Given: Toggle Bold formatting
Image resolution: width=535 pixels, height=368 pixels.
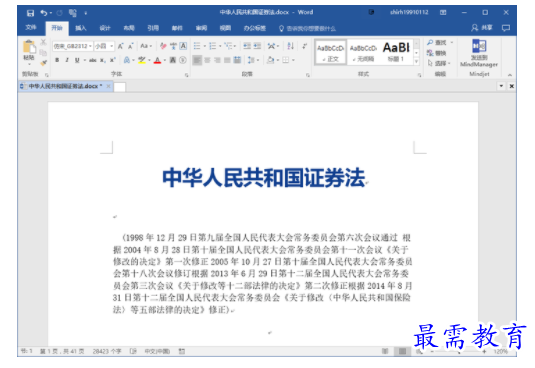Looking at the screenshot, I should click(x=57, y=60).
